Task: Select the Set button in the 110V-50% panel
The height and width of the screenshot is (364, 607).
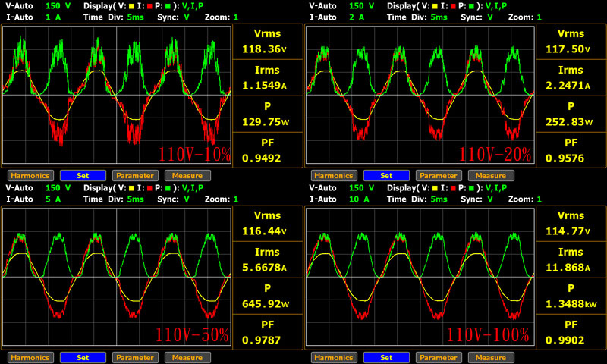Action: pyautogui.click(x=83, y=357)
